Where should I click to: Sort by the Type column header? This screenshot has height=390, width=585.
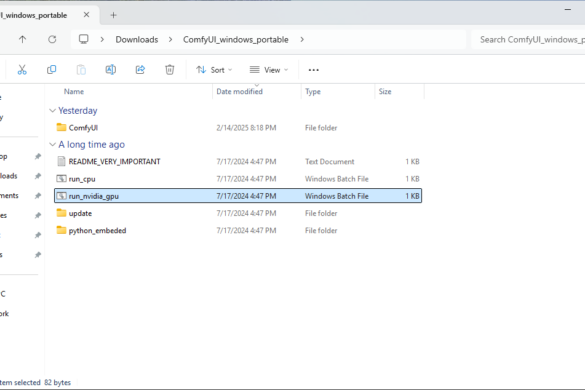tap(313, 91)
